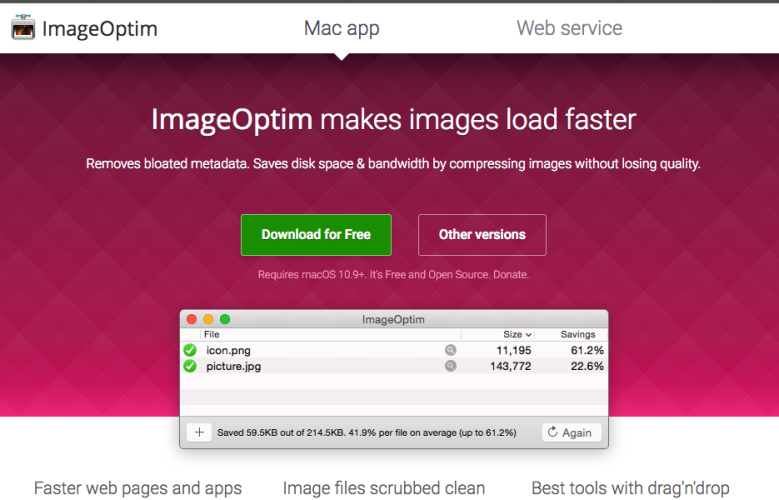The width and height of the screenshot is (779, 500).
Task: Click the yellow minimize dot of ImageOptim window
Action: [x=208, y=319]
